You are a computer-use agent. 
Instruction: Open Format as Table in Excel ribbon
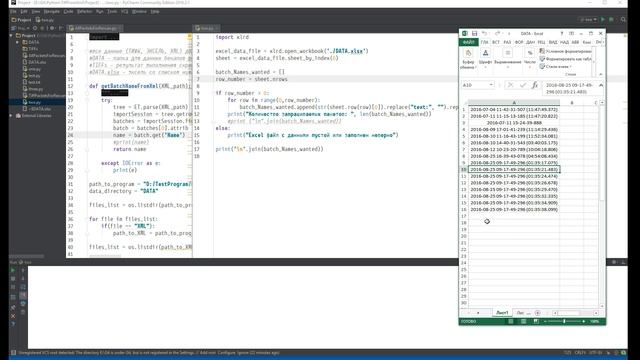[x=565, y=59]
